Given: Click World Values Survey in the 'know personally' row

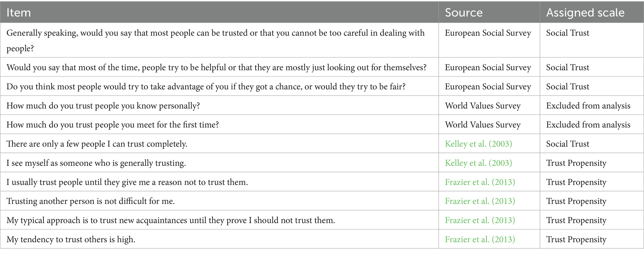Looking at the screenshot, I should [483, 106].
